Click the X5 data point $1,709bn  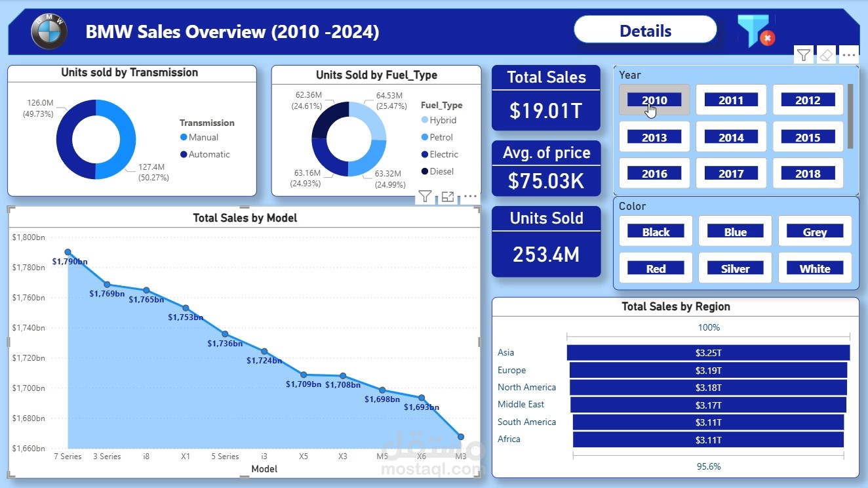coord(304,375)
